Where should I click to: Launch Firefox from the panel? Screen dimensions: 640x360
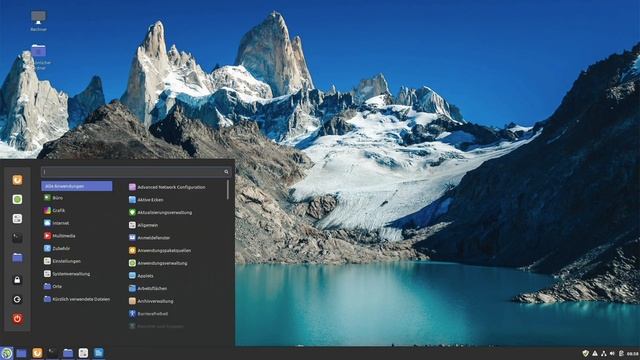(37, 353)
